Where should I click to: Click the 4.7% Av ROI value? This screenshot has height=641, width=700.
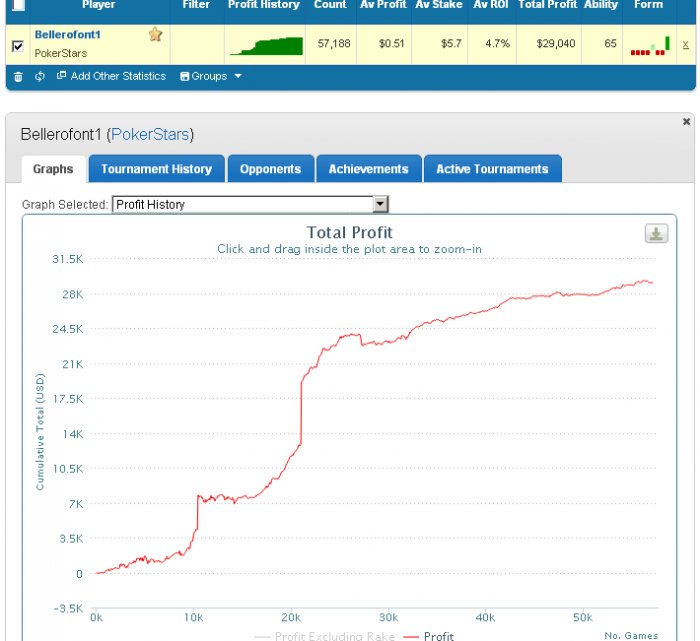(x=497, y=43)
